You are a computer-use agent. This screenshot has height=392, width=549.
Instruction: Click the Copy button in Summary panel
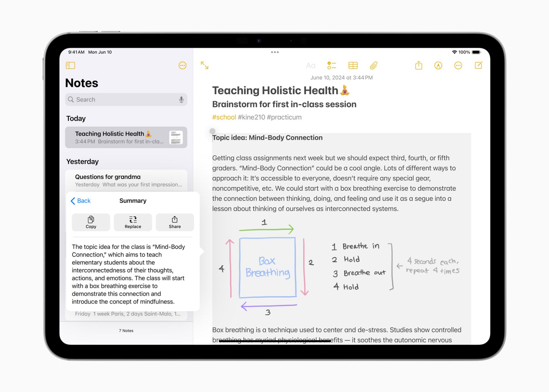[90, 222]
